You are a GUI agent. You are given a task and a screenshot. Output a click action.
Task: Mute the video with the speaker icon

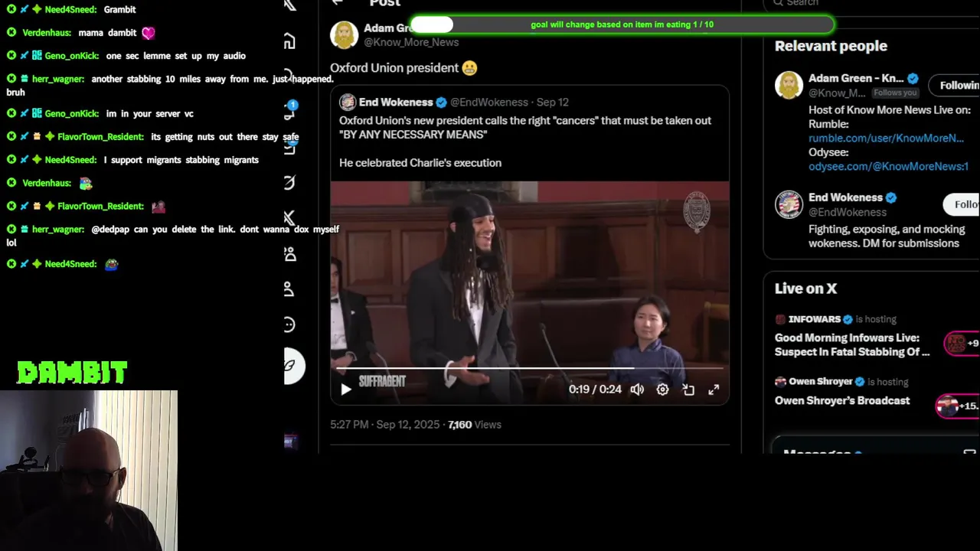(637, 390)
